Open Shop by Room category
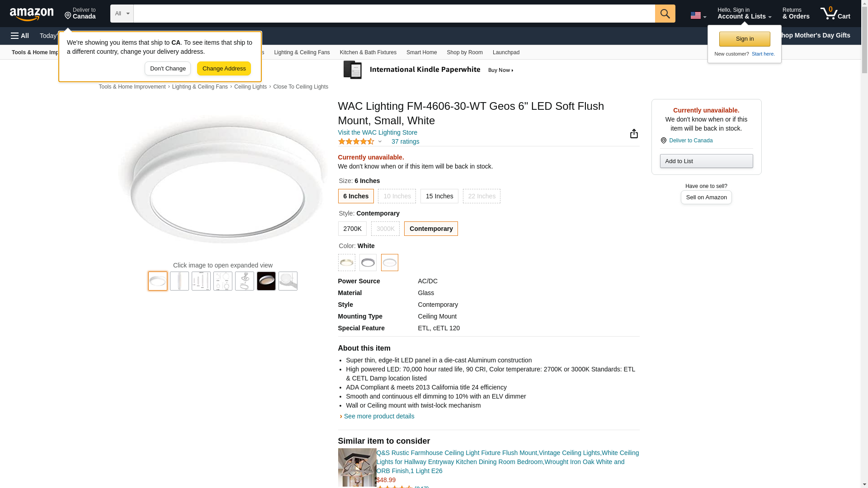 pyautogui.click(x=464, y=52)
